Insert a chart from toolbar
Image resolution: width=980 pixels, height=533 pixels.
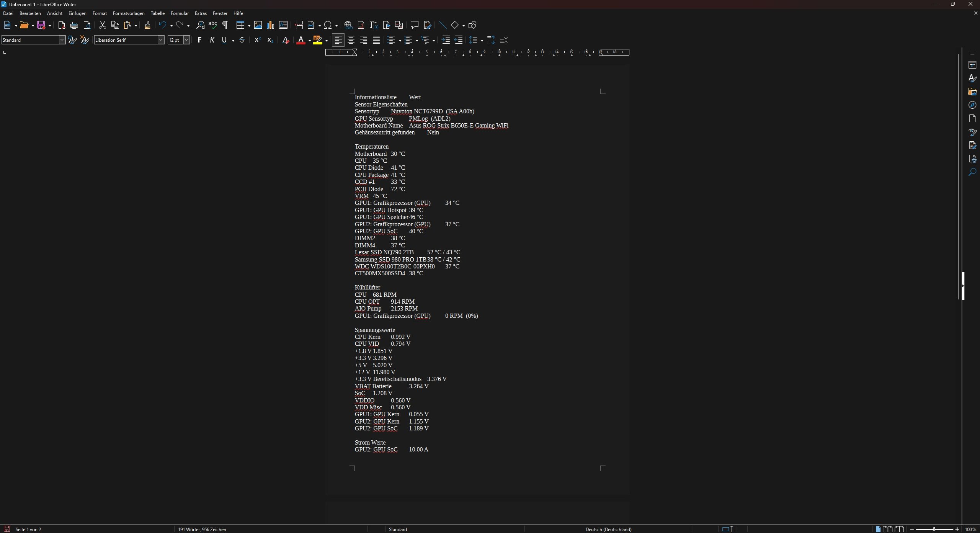pyautogui.click(x=271, y=25)
